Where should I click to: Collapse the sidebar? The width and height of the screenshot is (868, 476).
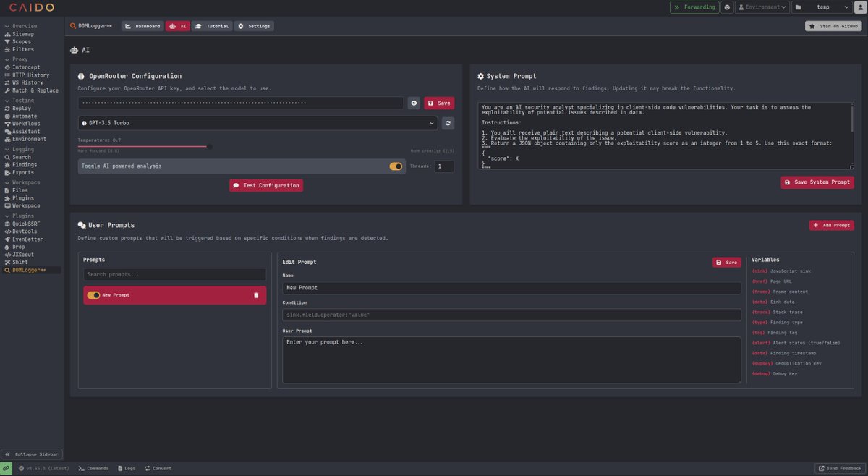33,454
